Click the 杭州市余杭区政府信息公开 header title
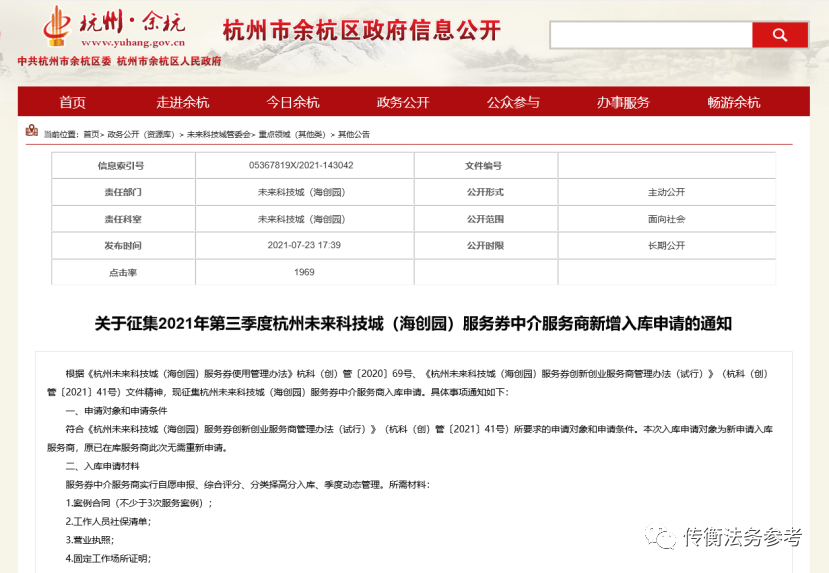Image resolution: width=829 pixels, height=573 pixels. pos(361,30)
